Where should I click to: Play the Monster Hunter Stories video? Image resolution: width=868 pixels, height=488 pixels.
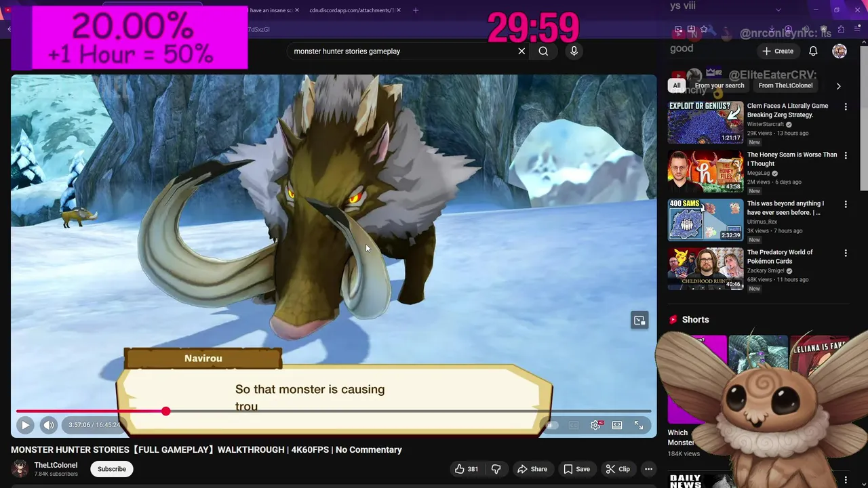pyautogui.click(x=25, y=425)
